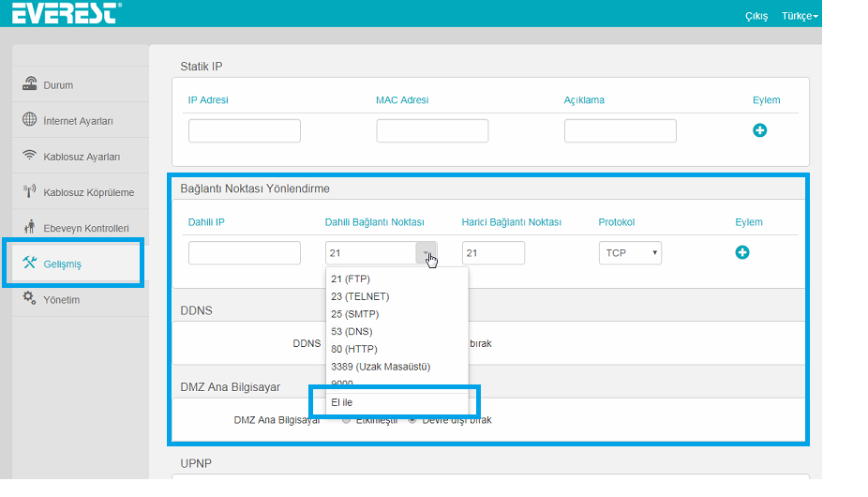The height and width of the screenshot is (497, 868).
Task: Open the Durum status page
Action: (x=81, y=84)
